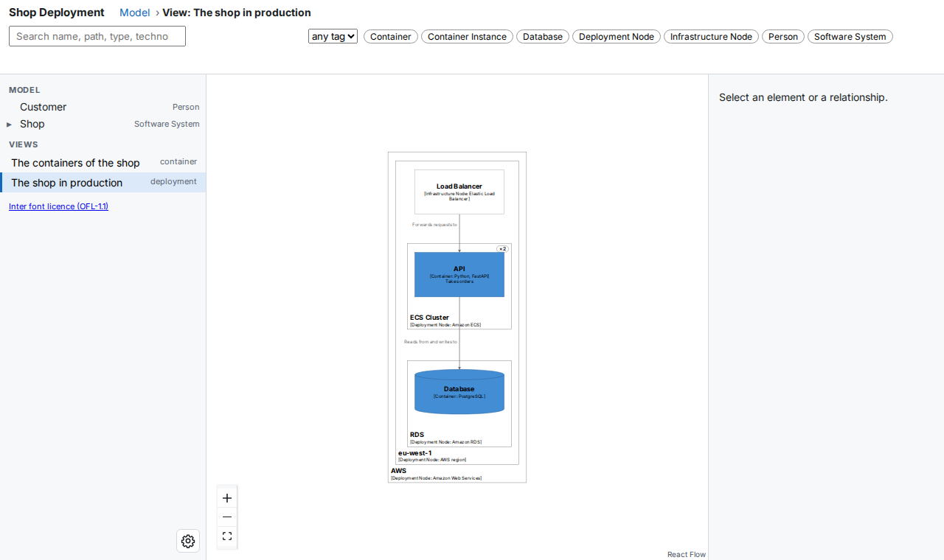Toggle the Container Instance tag filter
Screen dimensions: 944x560
(x=468, y=37)
